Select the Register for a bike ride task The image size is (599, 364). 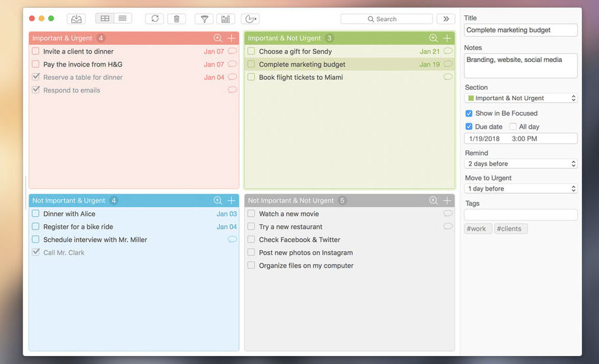coord(134,226)
